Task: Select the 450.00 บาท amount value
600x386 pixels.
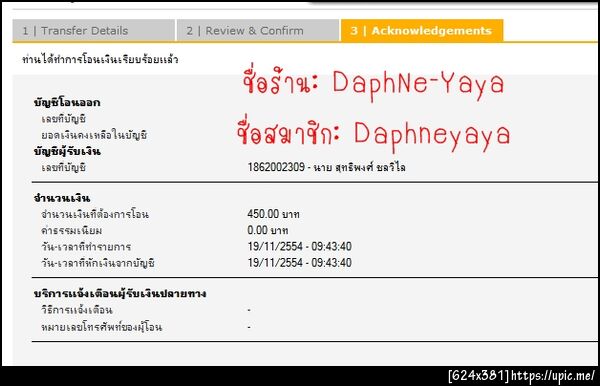Action: tap(273, 214)
